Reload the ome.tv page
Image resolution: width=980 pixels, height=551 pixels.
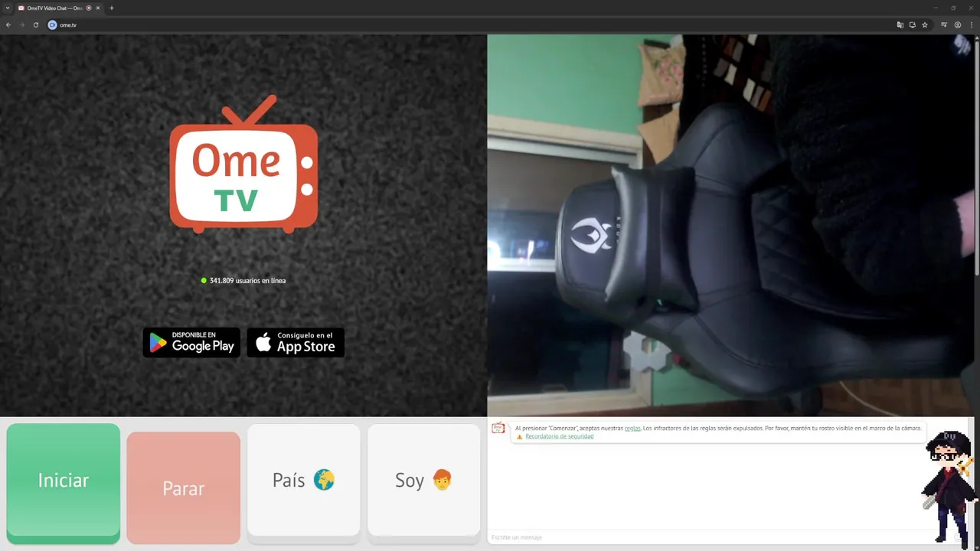pos(35,24)
